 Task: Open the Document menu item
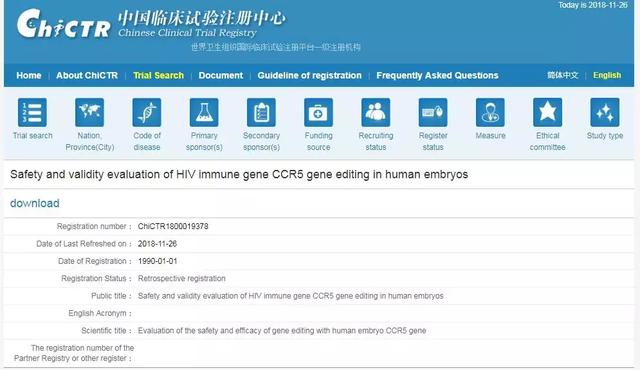pyautogui.click(x=221, y=75)
